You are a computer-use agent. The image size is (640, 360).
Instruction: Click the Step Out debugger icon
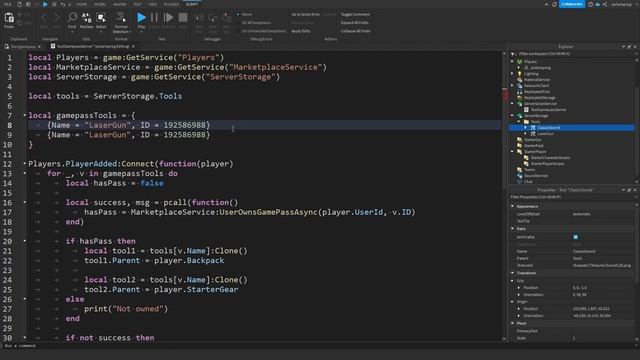[x=227, y=18]
